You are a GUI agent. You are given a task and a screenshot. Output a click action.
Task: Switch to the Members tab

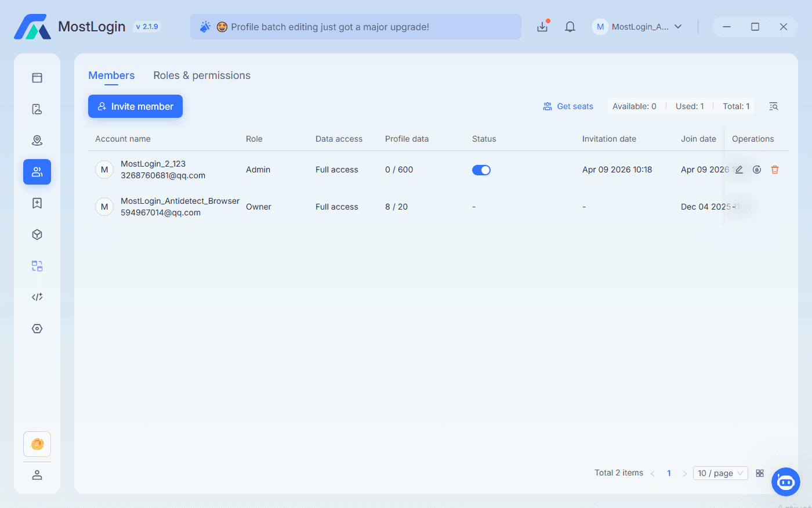[x=111, y=75]
